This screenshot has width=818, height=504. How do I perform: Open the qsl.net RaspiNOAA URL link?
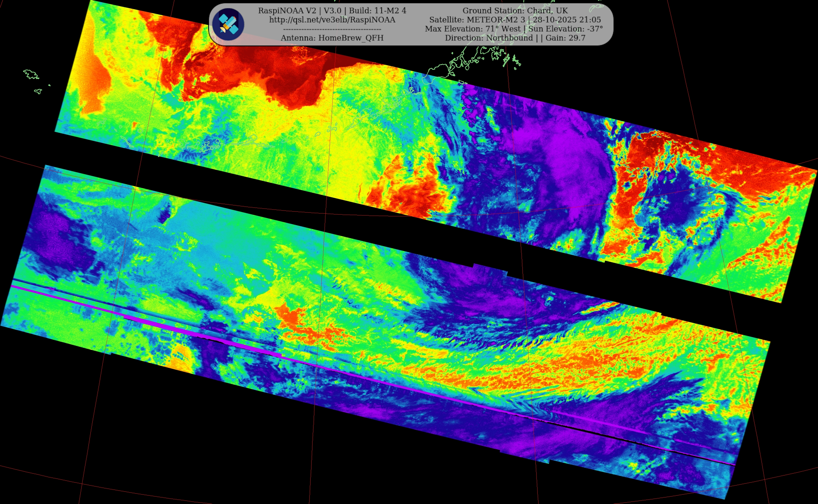[332, 20]
